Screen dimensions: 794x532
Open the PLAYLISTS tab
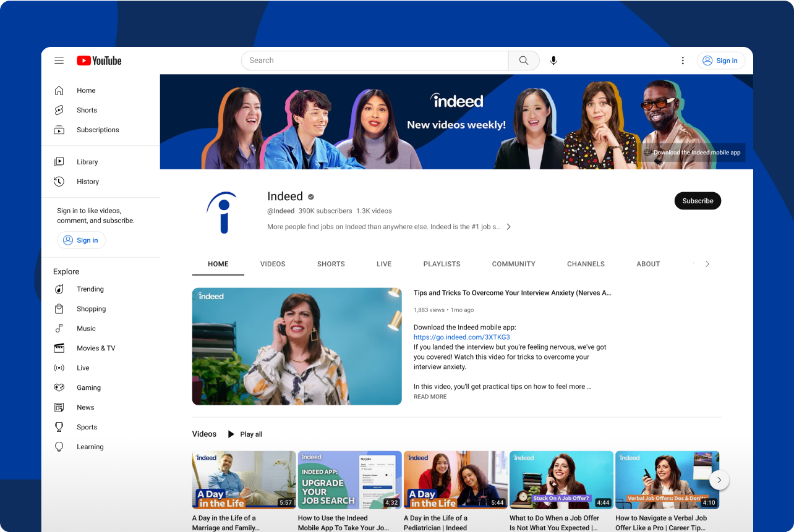[x=442, y=264]
